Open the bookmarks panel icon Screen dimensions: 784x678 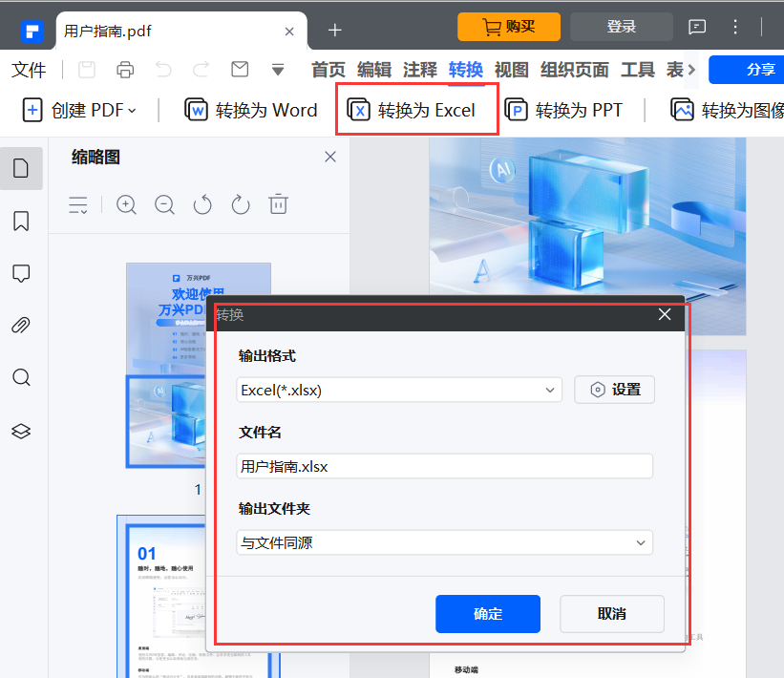tap(21, 221)
